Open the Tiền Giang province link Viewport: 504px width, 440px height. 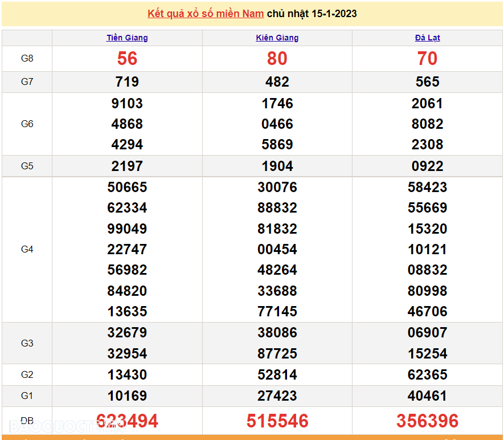(x=127, y=38)
